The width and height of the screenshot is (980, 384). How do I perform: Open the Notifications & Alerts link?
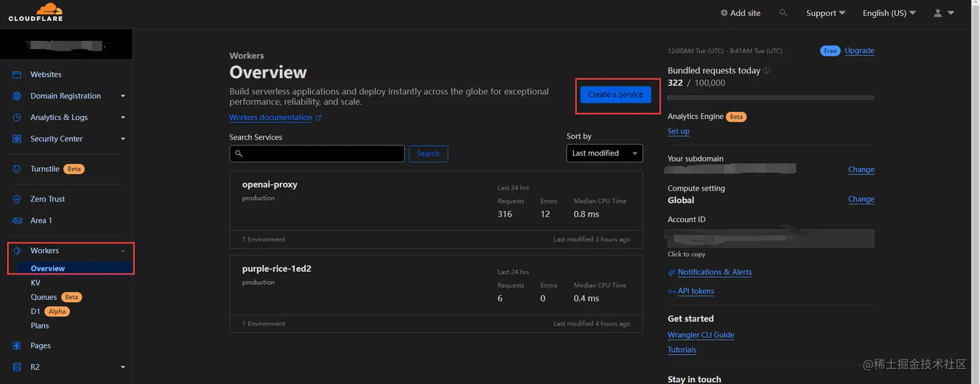point(715,272)
